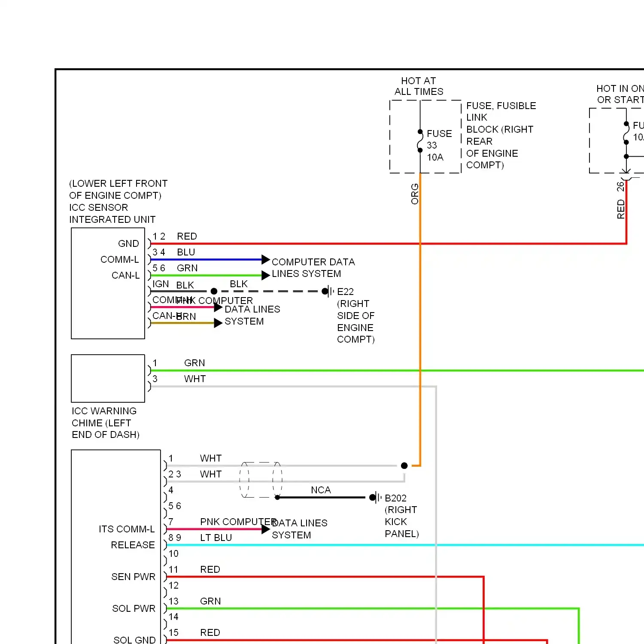The width and height of the screenshot is (644, 644).
Task: Click the vertical "ORG" wire label
Action: [415, 194]
